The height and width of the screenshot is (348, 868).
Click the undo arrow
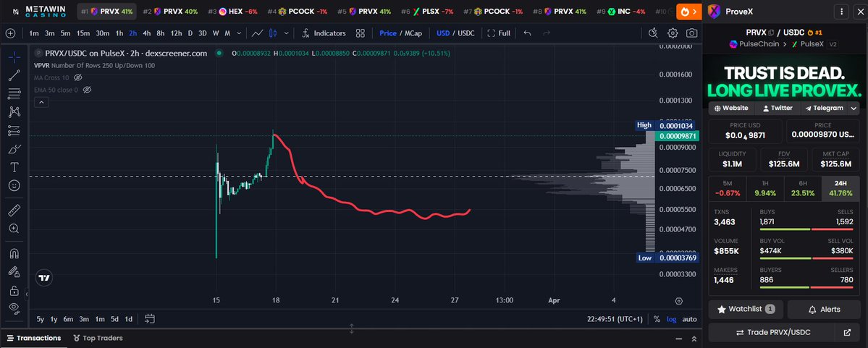[527, 33]
